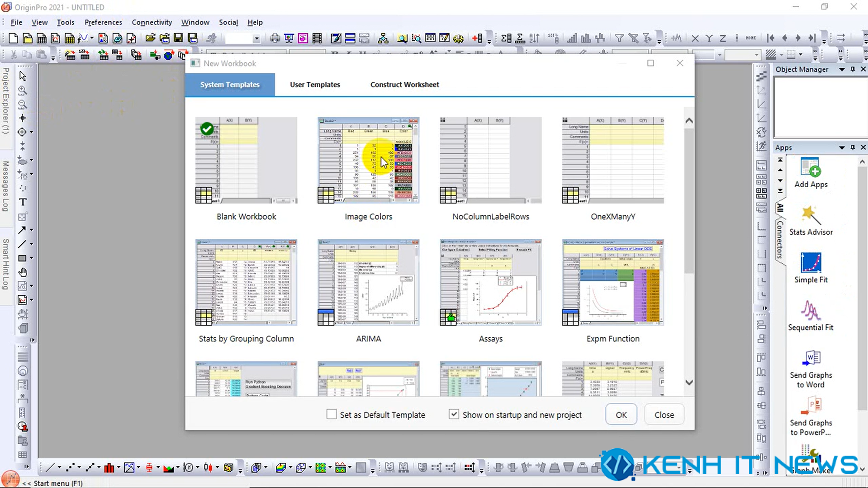The image size is (868, 488).
Task: Expand the Object Manager panel dropdown arrow
Action: pyautogui.click(x=842, y=69)
